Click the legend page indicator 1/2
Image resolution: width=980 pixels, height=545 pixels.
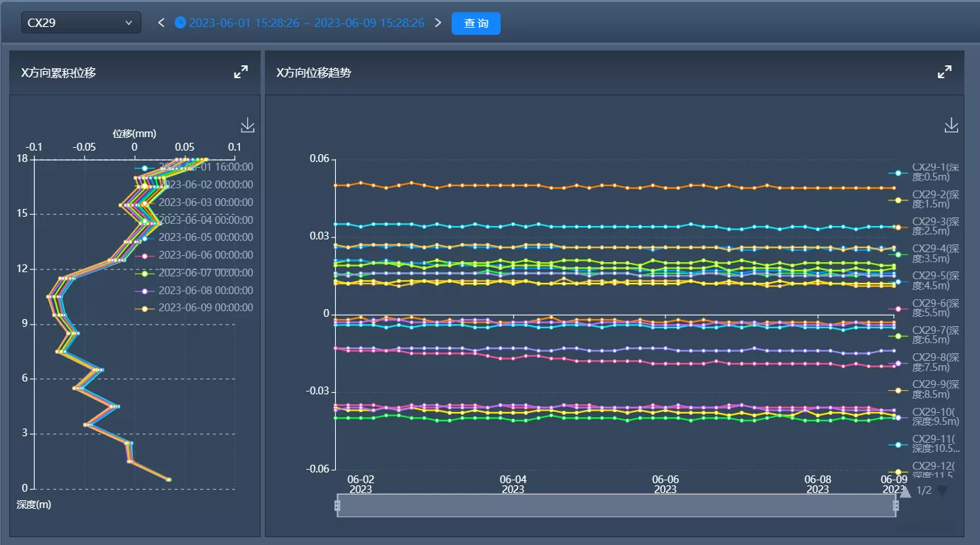(x=924, y=490)
